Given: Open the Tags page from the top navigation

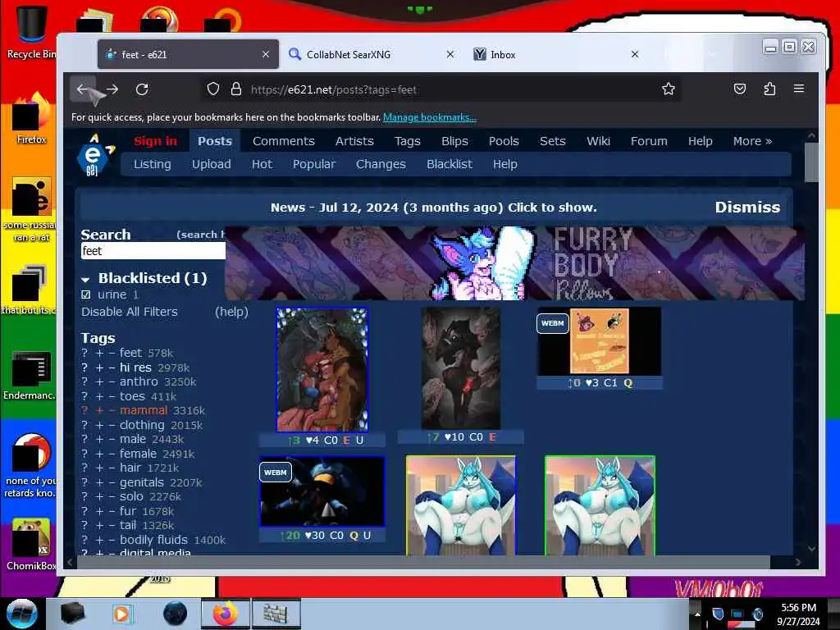Looking at the screenshot, I should pos(408,141).
